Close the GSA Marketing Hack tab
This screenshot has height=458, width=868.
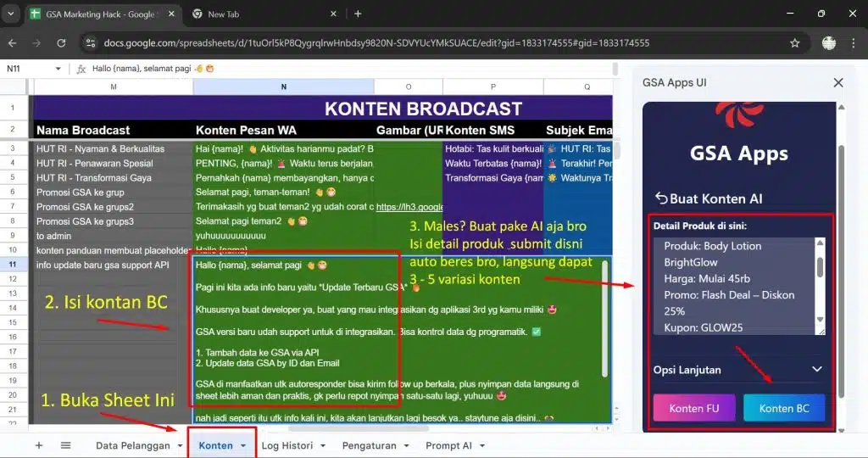pyautogui.click(x=171, y=14)
